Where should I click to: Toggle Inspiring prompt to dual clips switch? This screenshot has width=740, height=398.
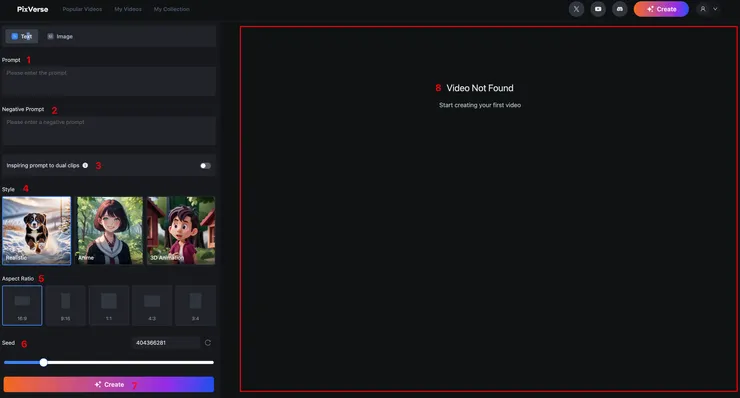click(x=205, y=166)
